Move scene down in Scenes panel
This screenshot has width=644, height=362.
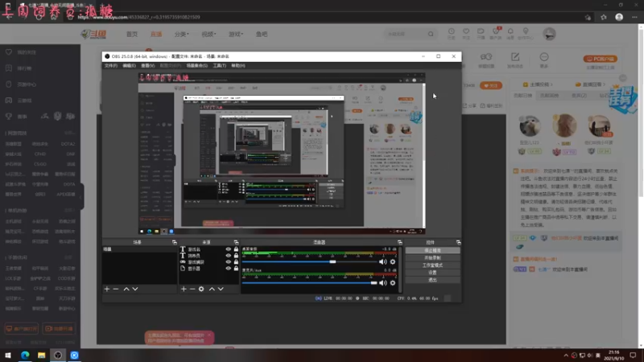point(135,289)
